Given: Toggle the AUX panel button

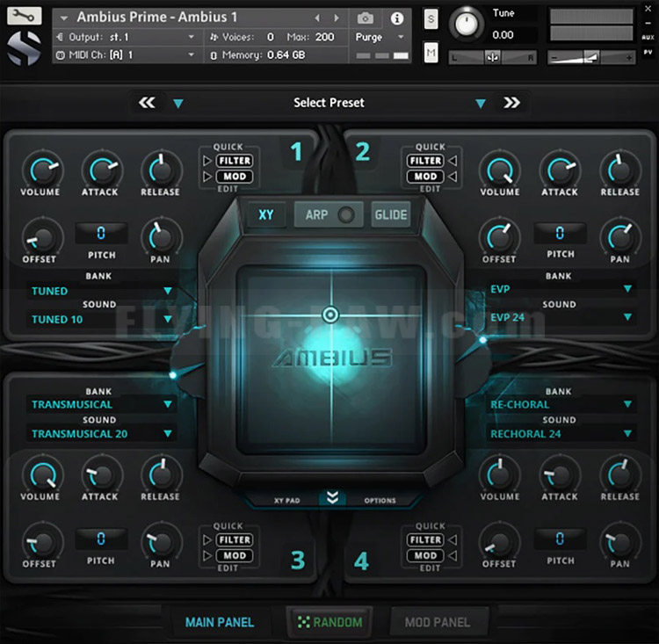Looking at the screenshot, I should 648,38.
